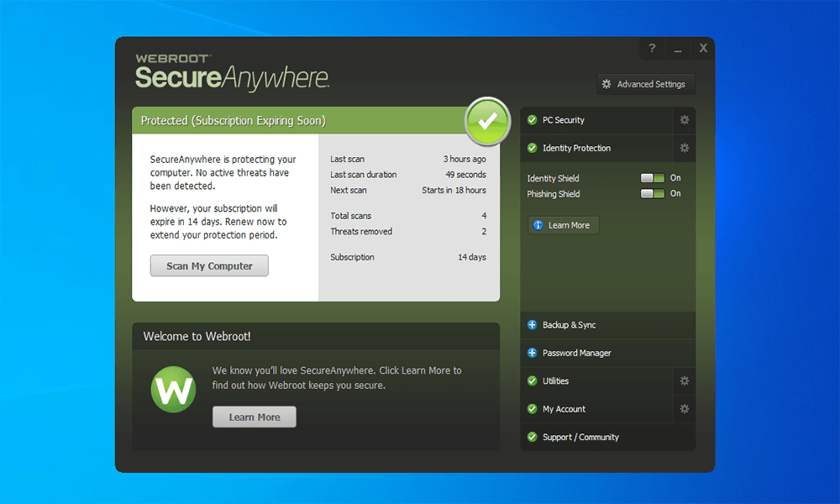Expand the Utilities section
This screenshot has height=504, width=840.
coord(596,381)
